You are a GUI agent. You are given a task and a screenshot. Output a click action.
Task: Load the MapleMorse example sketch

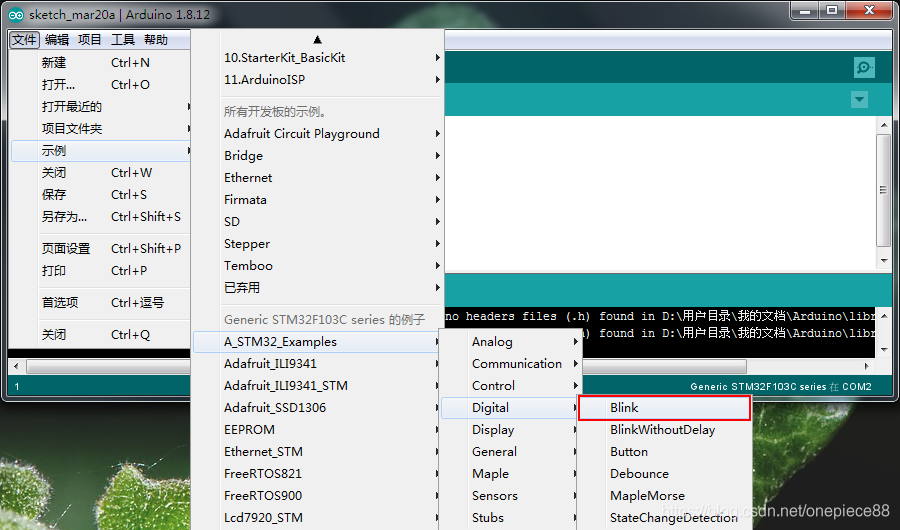[x=665, y=496]
